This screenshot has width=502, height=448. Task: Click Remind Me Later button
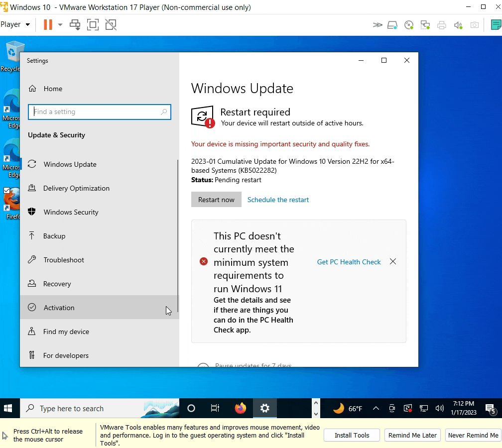(x=412, y=435)
